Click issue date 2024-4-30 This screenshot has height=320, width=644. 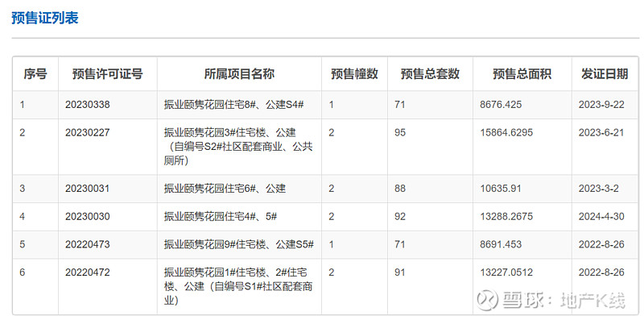(601, 217)
